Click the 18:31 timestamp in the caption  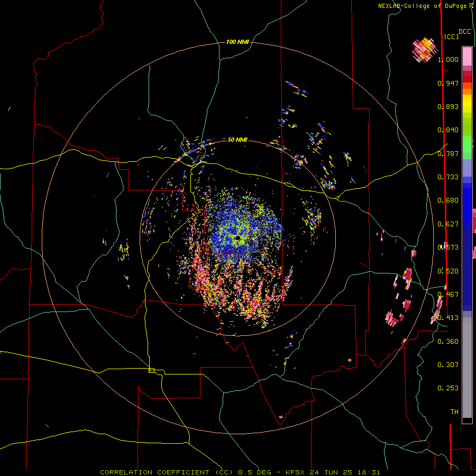point(369,472)
